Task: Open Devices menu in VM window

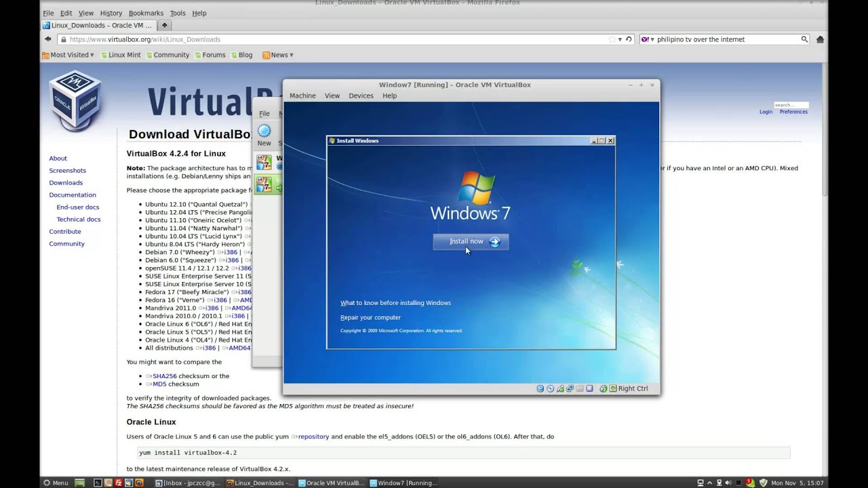Action: (x=361, y=96)
